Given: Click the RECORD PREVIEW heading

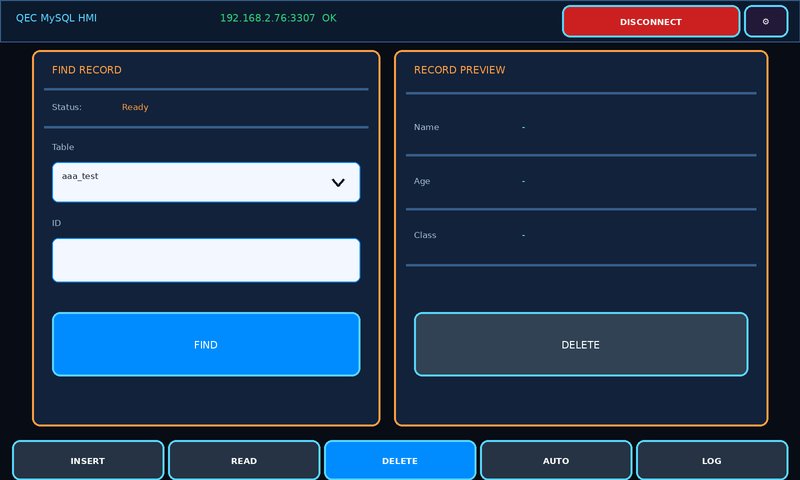Looking at the screenshot, I should click(x=460, y=70).
